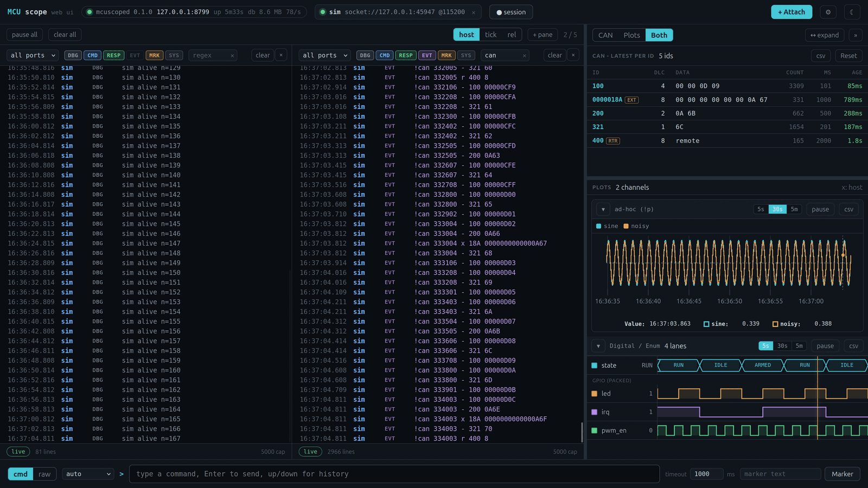The width and height of the screenshot is (868, 488).
Task: Toggle EVT filter in right log pane
Action: click(x=427, y=55)
